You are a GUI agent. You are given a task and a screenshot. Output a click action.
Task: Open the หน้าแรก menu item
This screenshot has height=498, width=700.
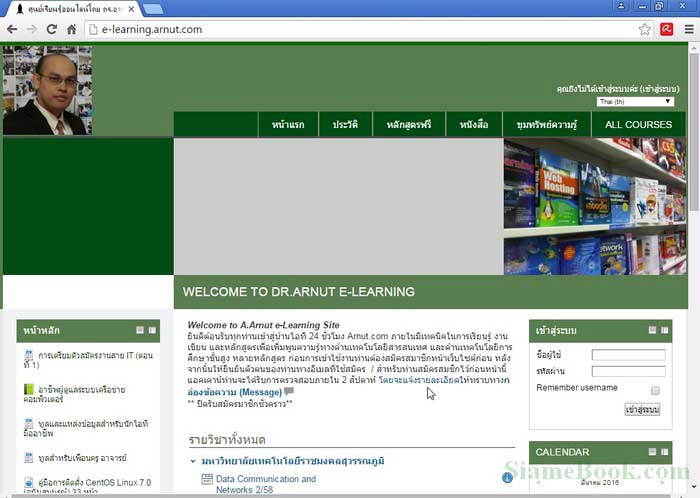tap(288, 124)
